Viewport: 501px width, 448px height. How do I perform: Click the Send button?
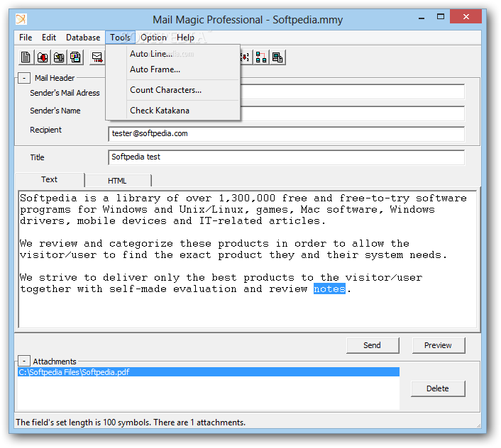[373, 345]
